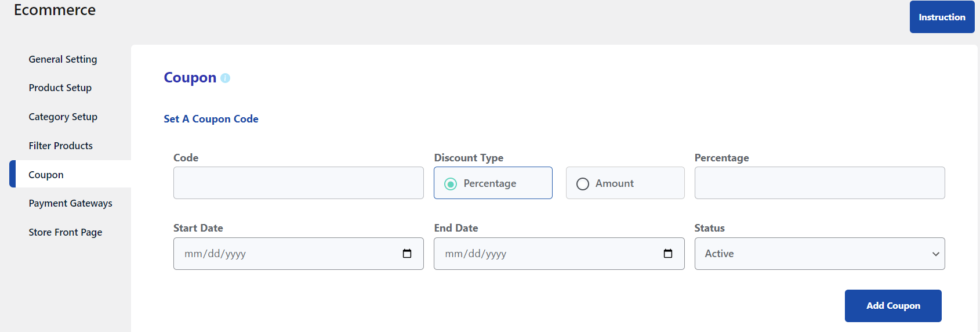Viewport: 980px width, 332px height.
Task: Click the Add Coupon button
Action: pyautogui.click(x=893, y=306)
